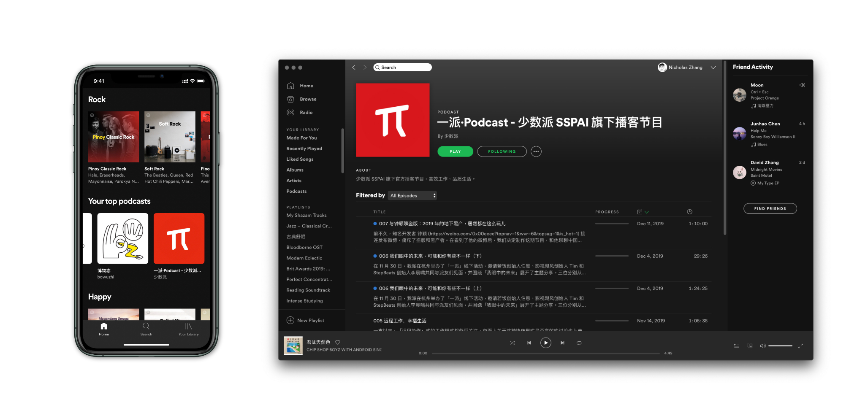Image resolution: width=868 pixels, height=405 pixels.
Task: Click the 少数派 author link
Action: pyautogui.click(x=451, y=136)
